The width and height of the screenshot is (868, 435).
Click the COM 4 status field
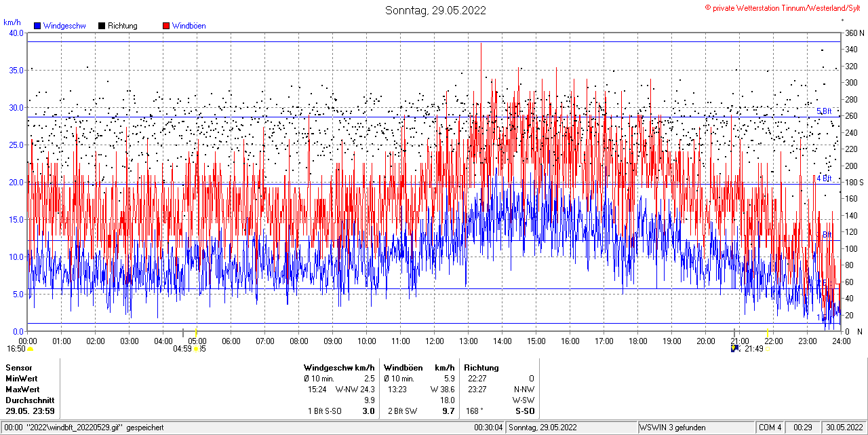(770, 428)
